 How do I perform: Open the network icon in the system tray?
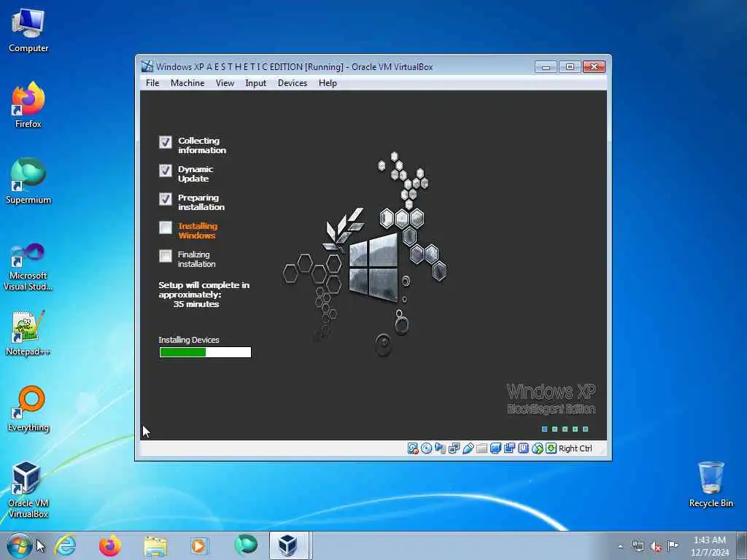click(x=638, y=547)
